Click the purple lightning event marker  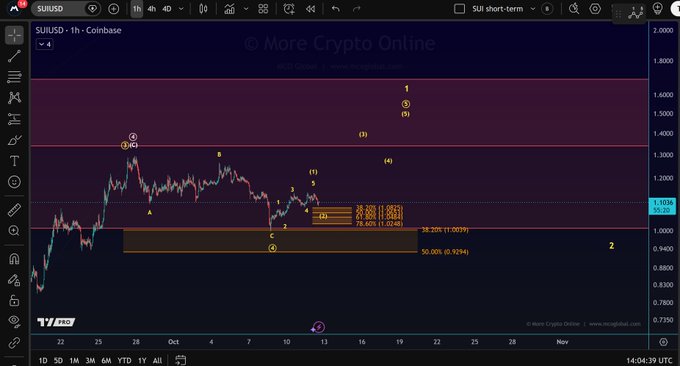coord(319,327)
